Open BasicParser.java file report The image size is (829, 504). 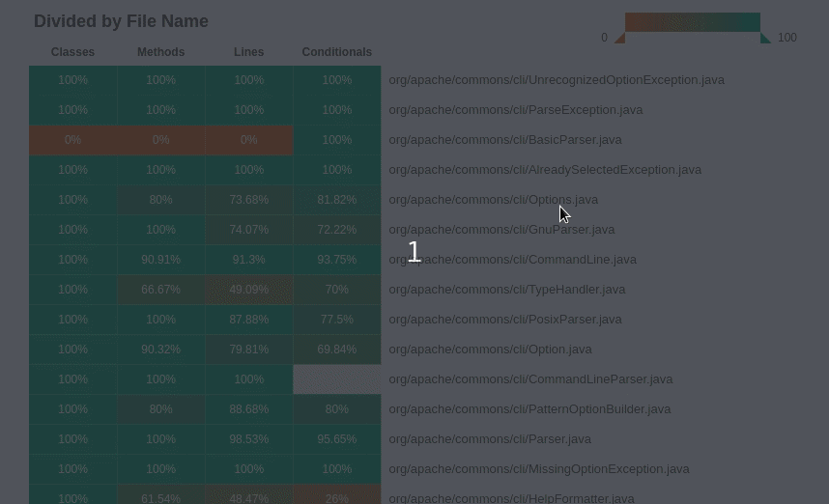pos(505,140)
